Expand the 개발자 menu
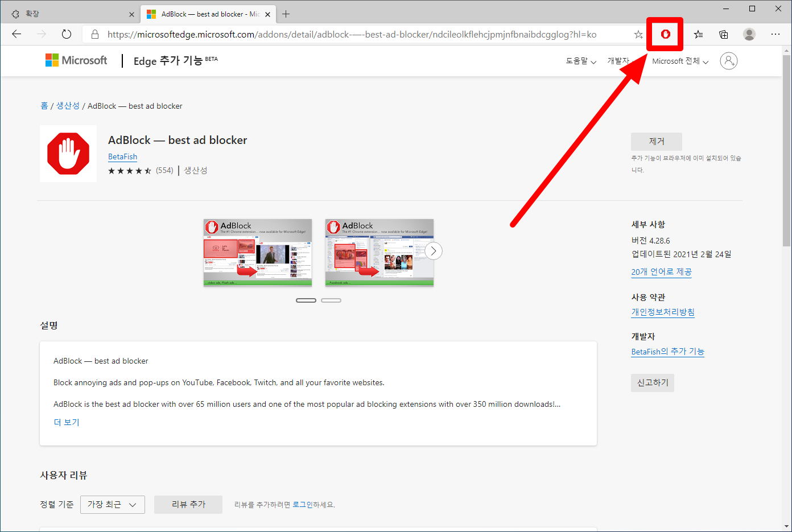 621,61
